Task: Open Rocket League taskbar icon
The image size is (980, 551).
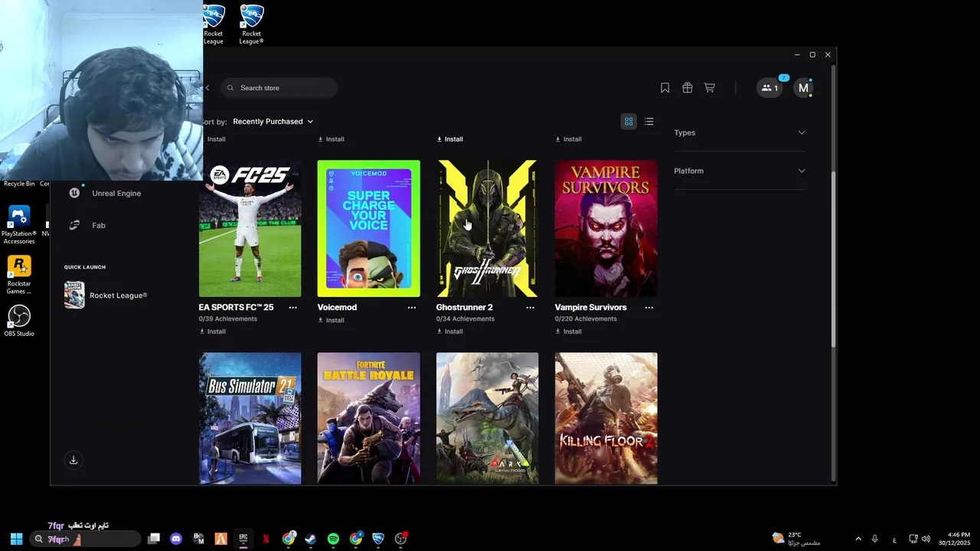Action: point(378,539)
